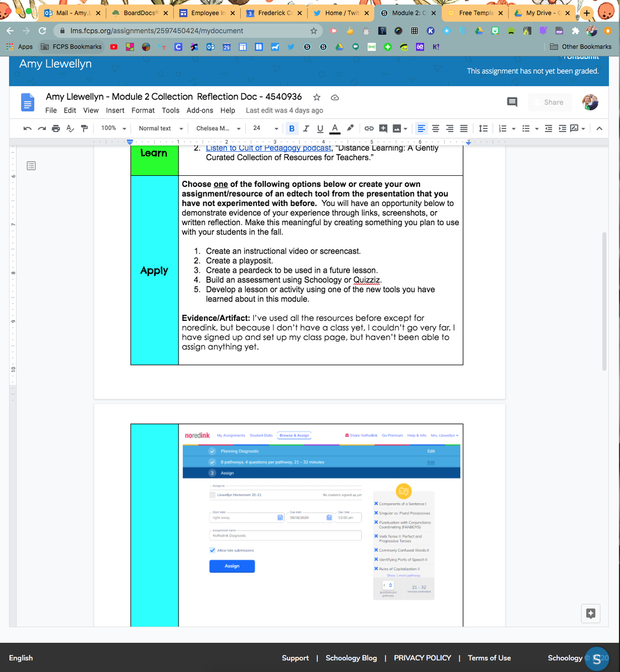
Task: Click the Share button
Action: (x=549, y=102)
